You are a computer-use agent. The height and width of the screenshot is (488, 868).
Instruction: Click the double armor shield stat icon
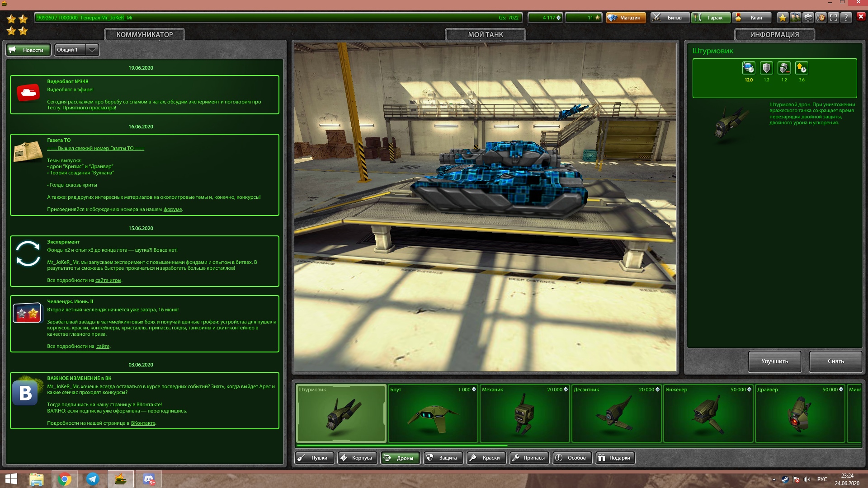point(766,68)
